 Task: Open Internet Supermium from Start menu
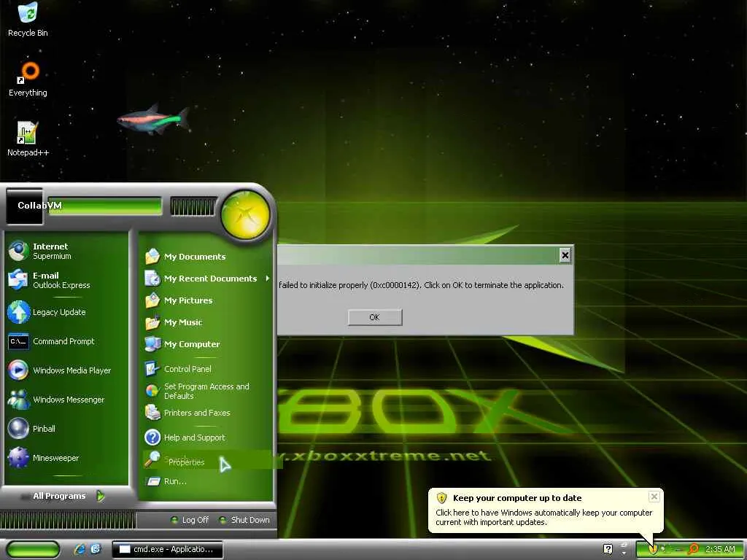(66, 251)
